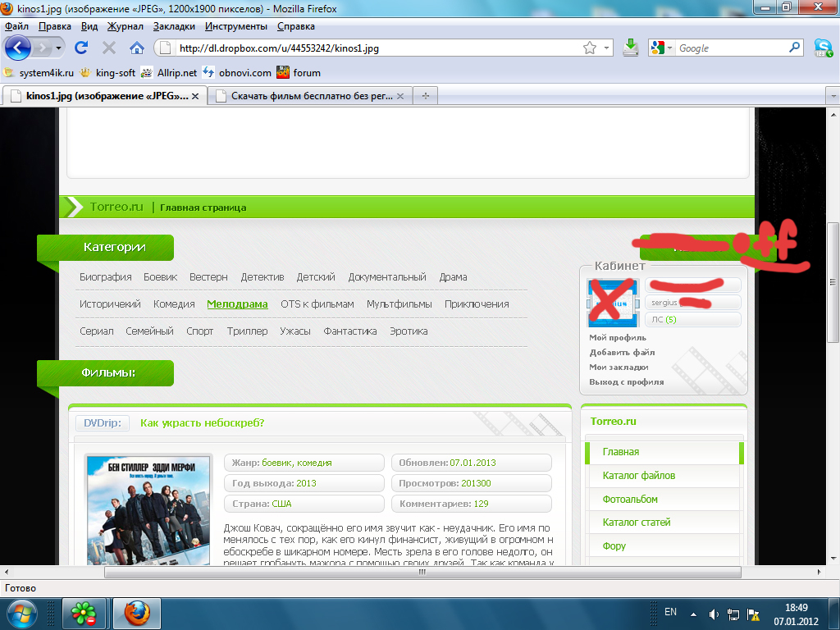The width and height of the screenshot is (840, 630).
Task: Expand the address bar history dropdown
Action: point(606,48)
